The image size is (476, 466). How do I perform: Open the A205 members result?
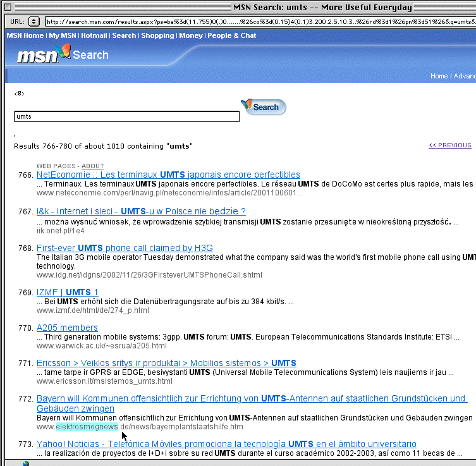coord(67,328)
